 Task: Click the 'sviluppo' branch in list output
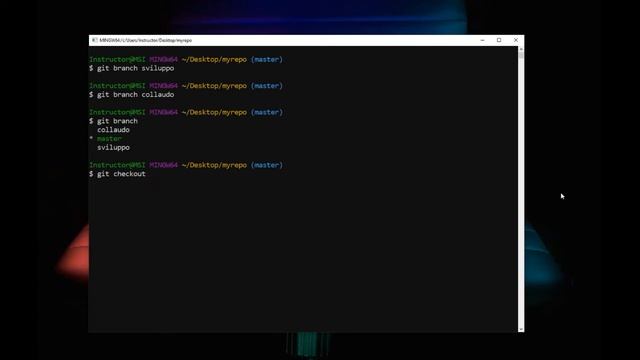pos(113,148)
